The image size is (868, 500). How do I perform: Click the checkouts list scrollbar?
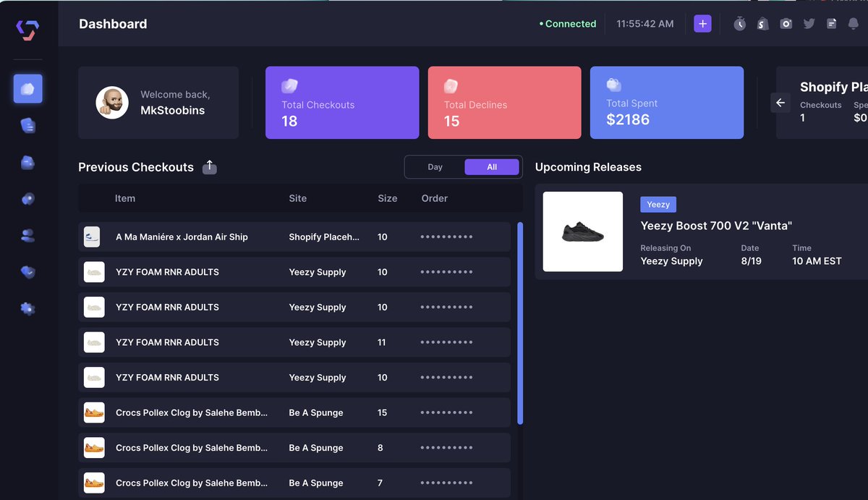520,323
